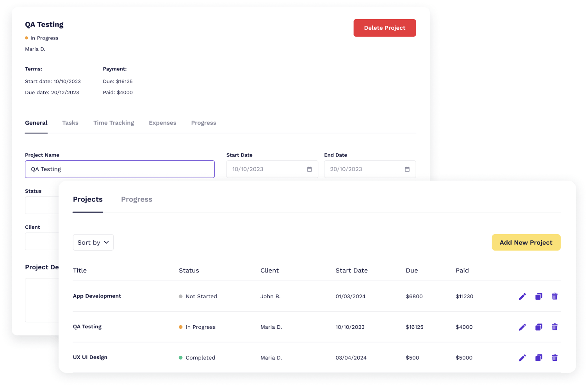Click inside the Project Name field

(119, 169)
